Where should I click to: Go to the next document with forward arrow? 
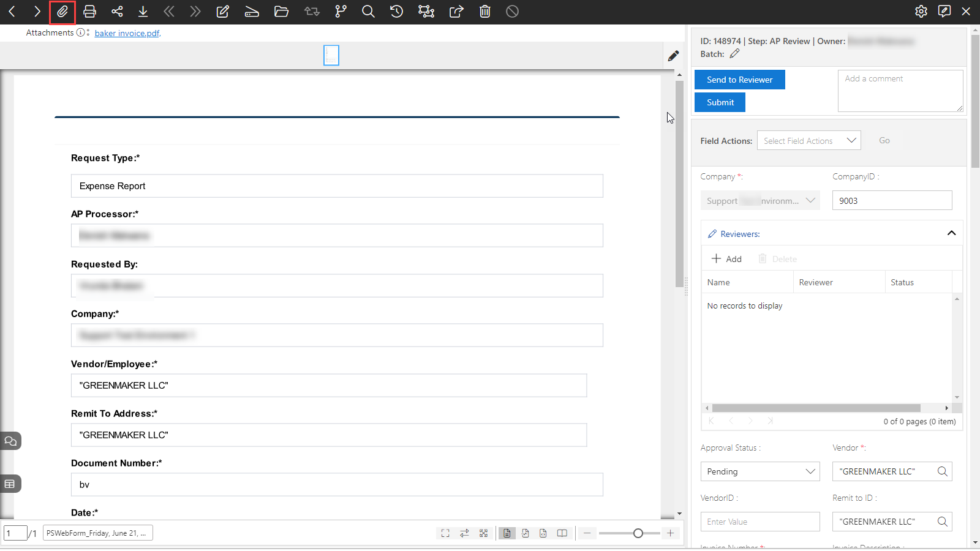37,12
